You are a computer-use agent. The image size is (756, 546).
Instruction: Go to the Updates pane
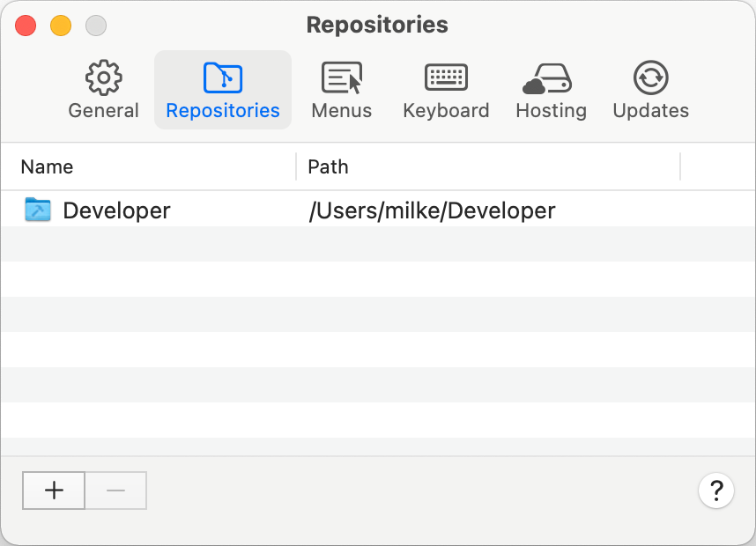tap(650, 90)
